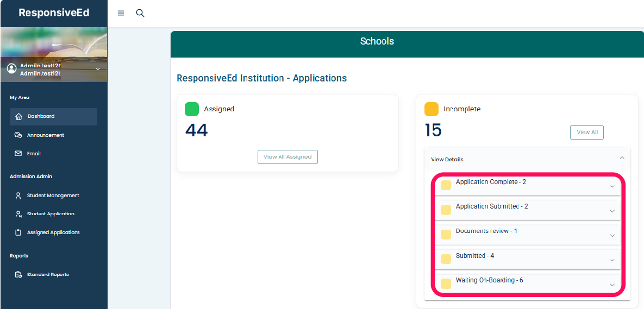Expand the Submitted - 4 row
Image resolution: width=644 pixels, height=309 pixels.
612,260
